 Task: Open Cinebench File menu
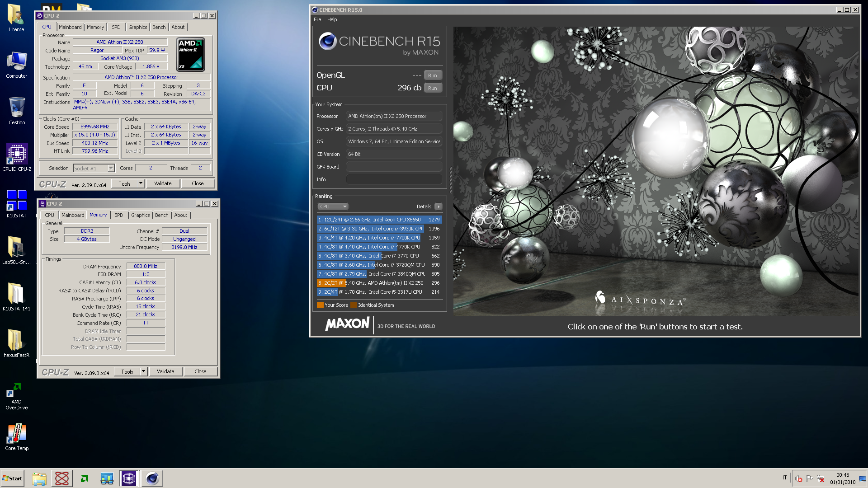(317, 19)
